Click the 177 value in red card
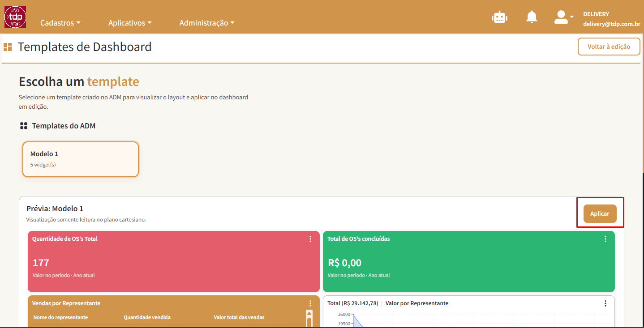The height and width of the screenshot is (328, 644). click(41, 263)
